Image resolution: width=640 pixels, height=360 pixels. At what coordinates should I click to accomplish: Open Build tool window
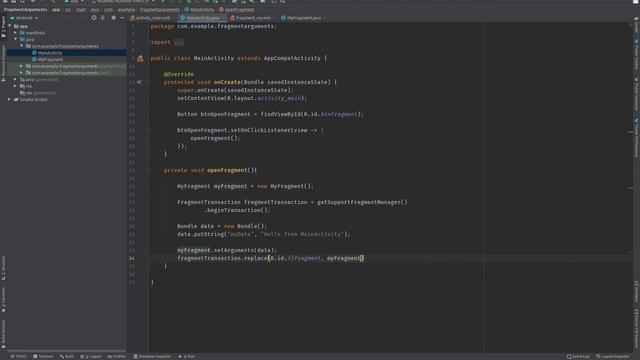point(67,357)
